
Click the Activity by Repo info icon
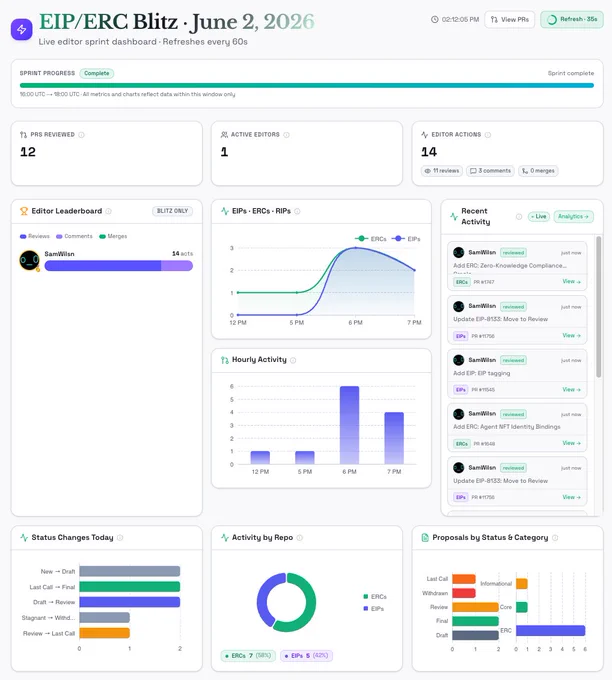click(300, 538)
